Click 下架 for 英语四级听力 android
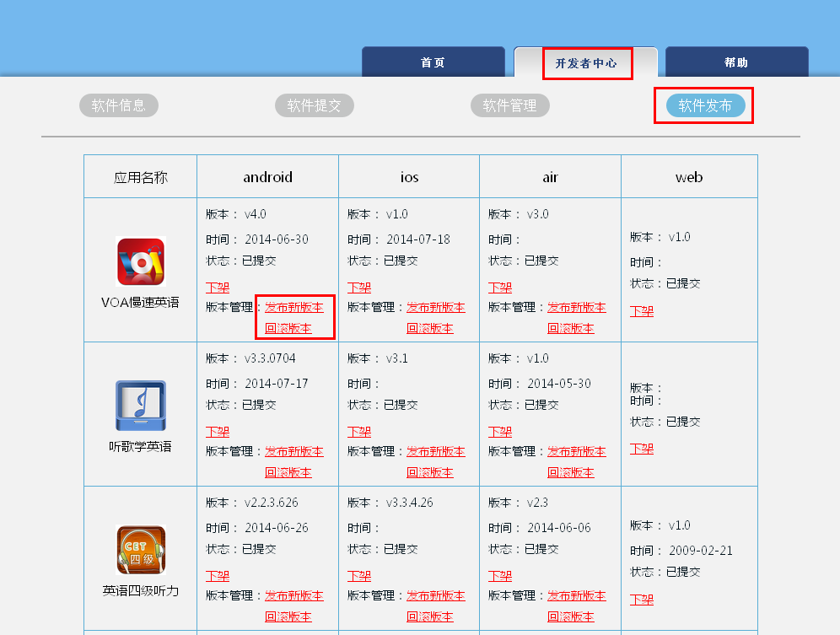 tap(218, 576)
